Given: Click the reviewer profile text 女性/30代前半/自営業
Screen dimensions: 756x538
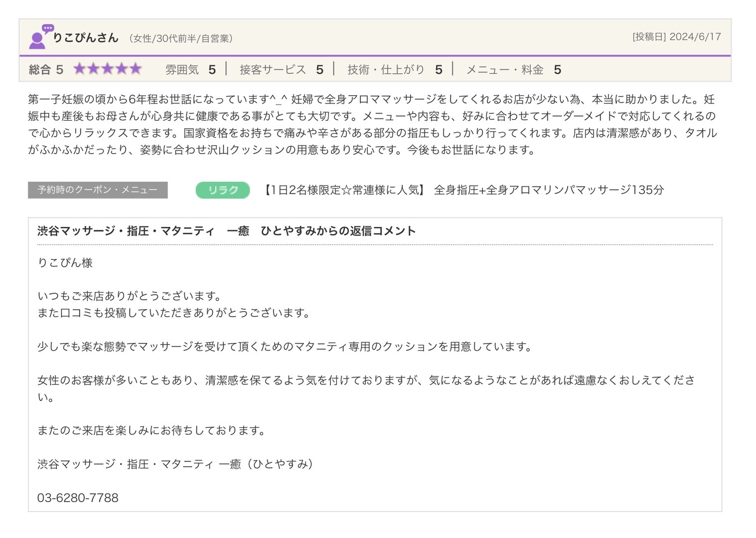Looking at the screenshot, I should (180, 38).
